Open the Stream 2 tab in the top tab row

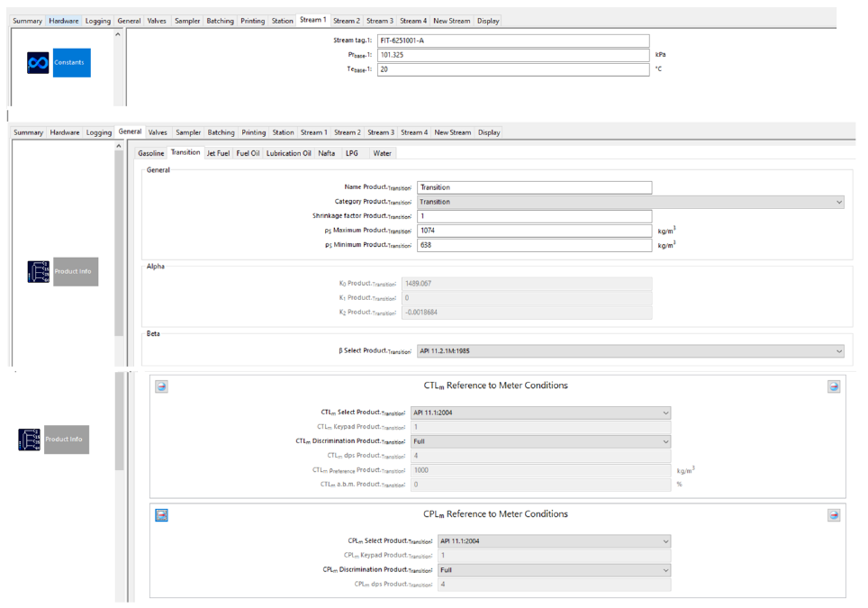tap(347, 21)
